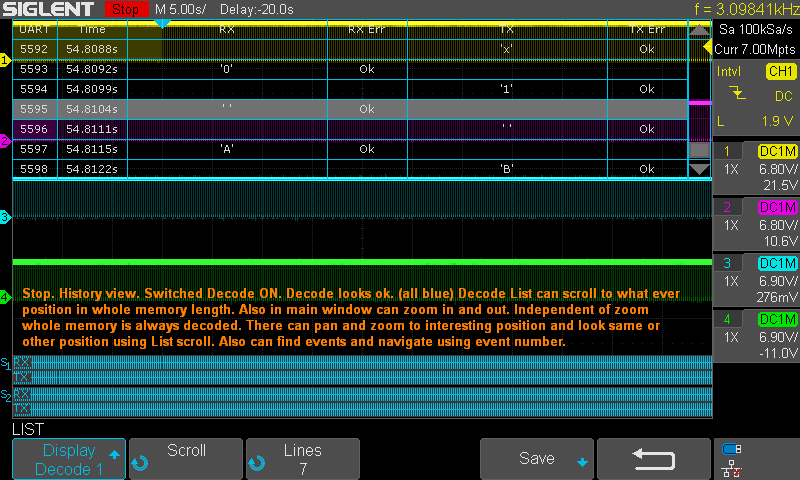This screenshot has height=480, width=800.
Task: Click the Lines knob rotate icon
Action: tap(256, 463)
